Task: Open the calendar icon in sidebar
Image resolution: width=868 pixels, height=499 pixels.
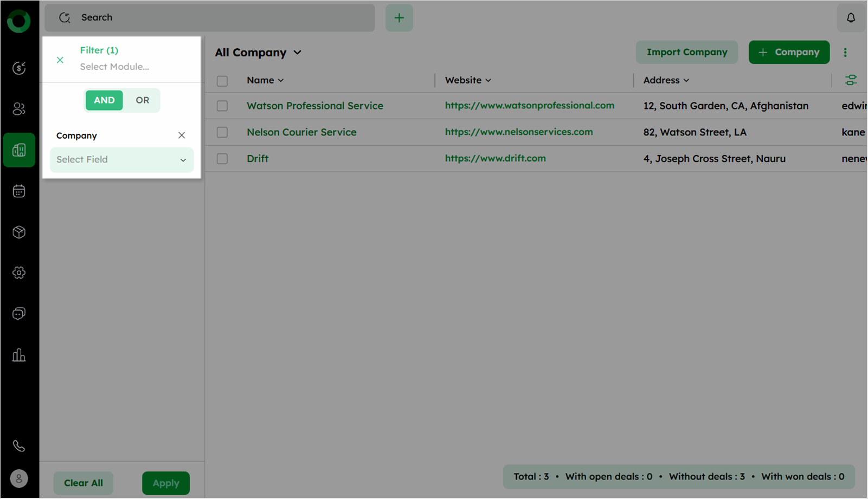Action: pyautogui.click(x=19, y=191)
